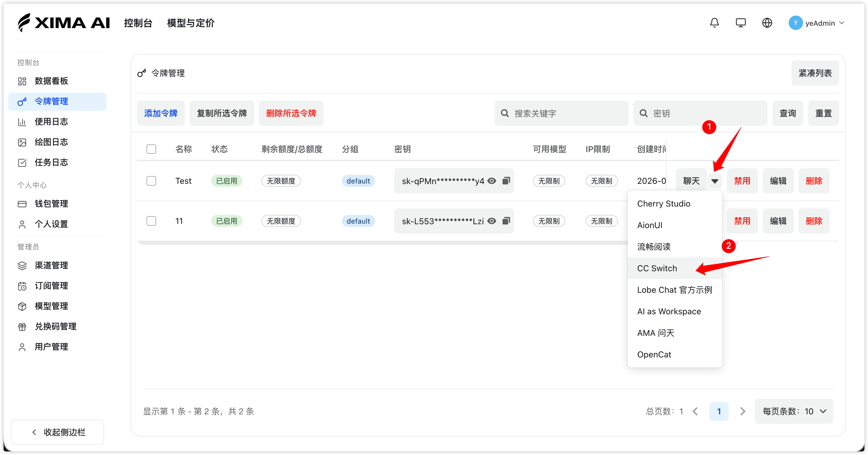Choose 流畅阅读 from chat menu
This screenshot has height=455, width=868.
click(674, 247)
